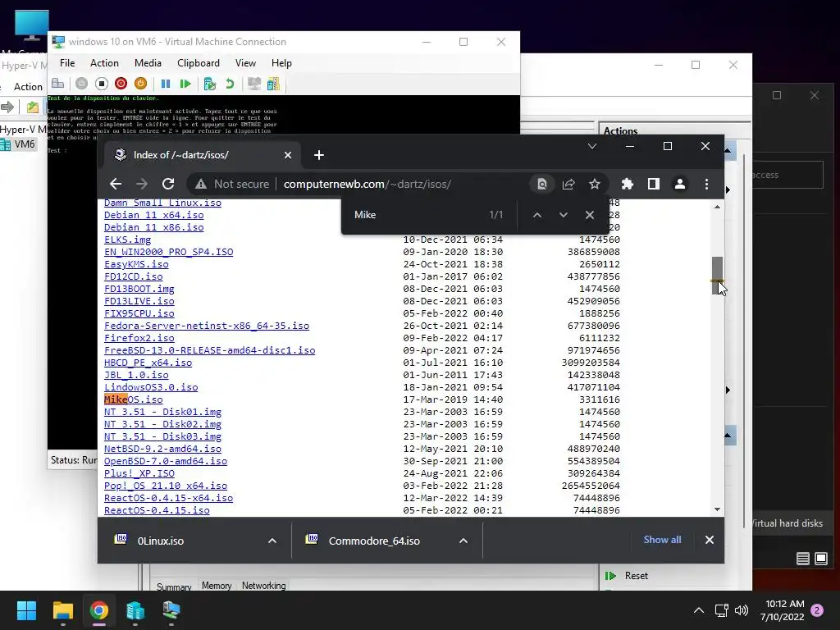The width and height of the screenshot is (840, 630).
Task: Close the downloads bar
Action: [710, 540]
